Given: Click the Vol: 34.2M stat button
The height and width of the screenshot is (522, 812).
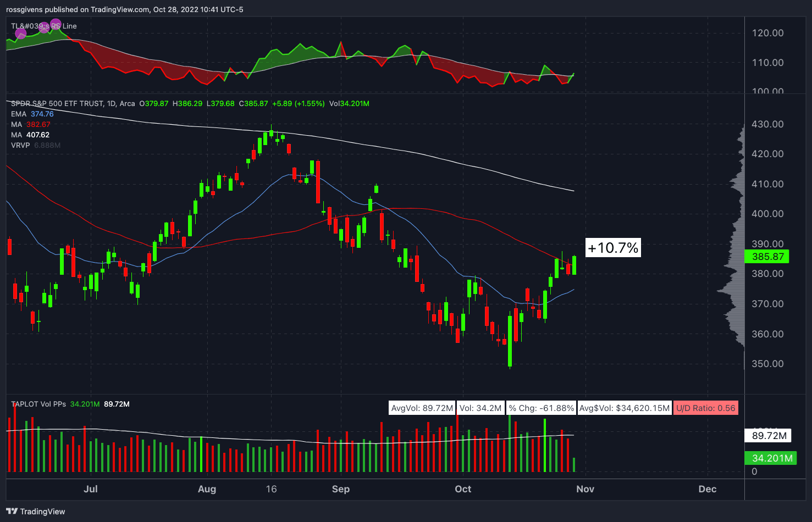Looking at the screenshot, I should click(480, 408).
